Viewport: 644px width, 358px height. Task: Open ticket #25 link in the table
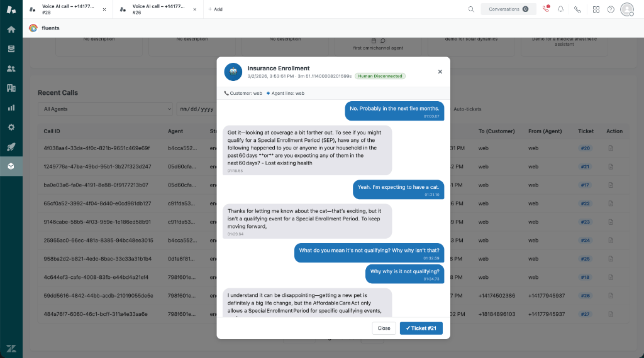point(586,259)
